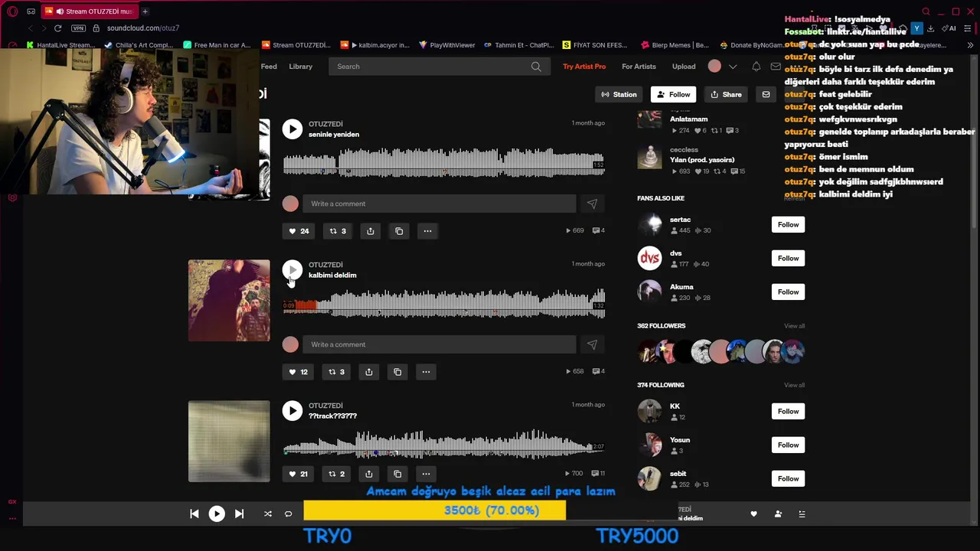Viewport: 980px width, 551px height.
Task: Start the artist Station
Action: pyautogui.click(x=619, y=94)
